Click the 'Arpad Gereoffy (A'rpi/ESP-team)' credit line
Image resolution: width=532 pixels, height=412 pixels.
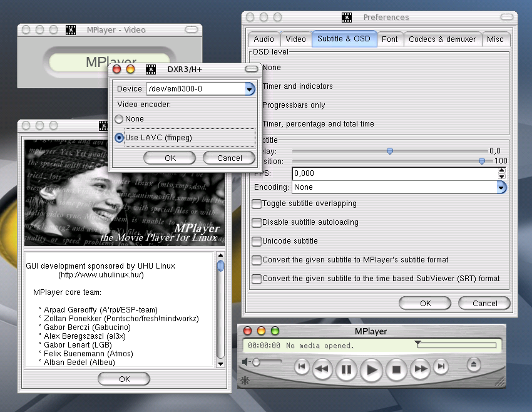point(101,310)
